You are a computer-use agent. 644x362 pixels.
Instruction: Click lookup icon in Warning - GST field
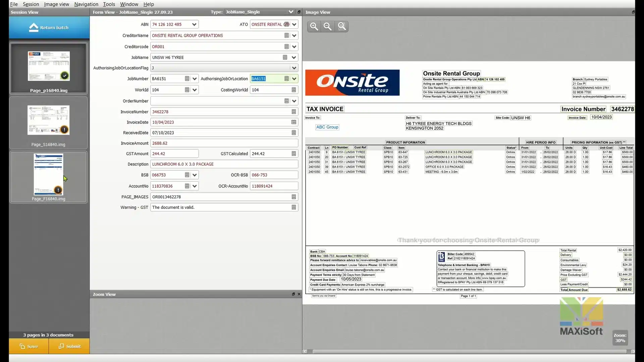[x=294, y=207]
